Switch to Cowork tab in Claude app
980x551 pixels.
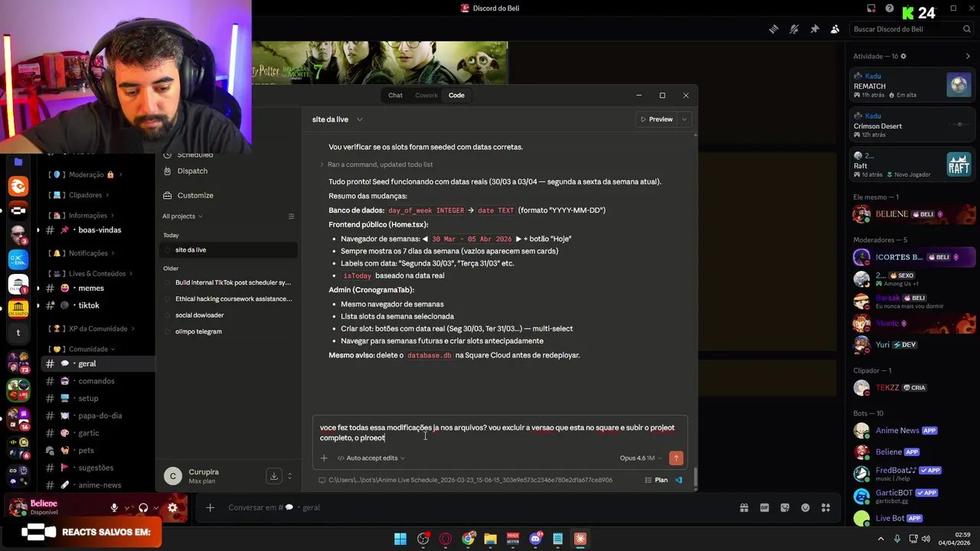click(426, 95)
